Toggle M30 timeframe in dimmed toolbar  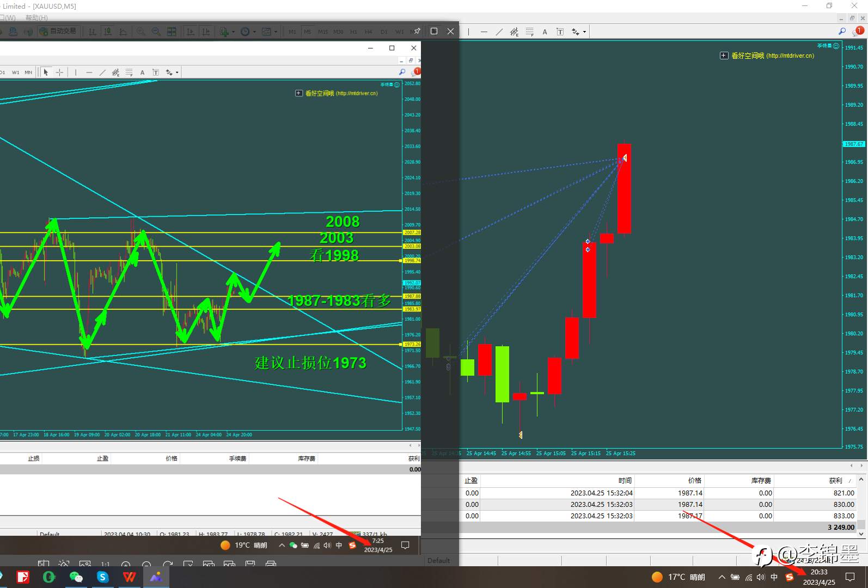pyautogui.click(x=338, y=32)
